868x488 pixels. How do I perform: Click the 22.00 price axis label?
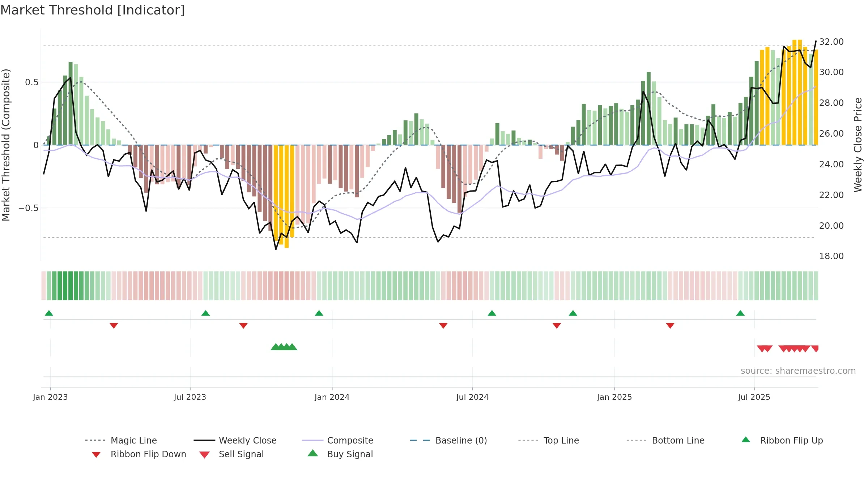point(831,195)
